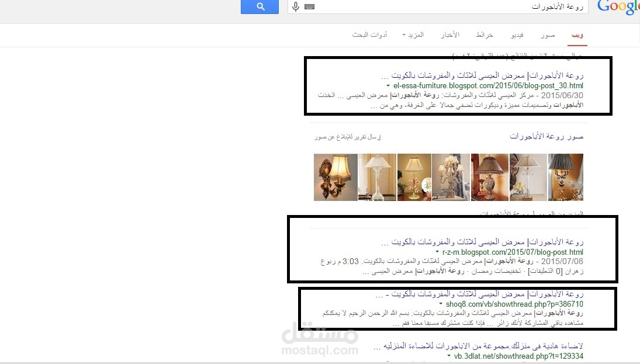Open the white pyramid shade lamp thumbnail
This screenshot has height=364, width=640.
point(528,177)
